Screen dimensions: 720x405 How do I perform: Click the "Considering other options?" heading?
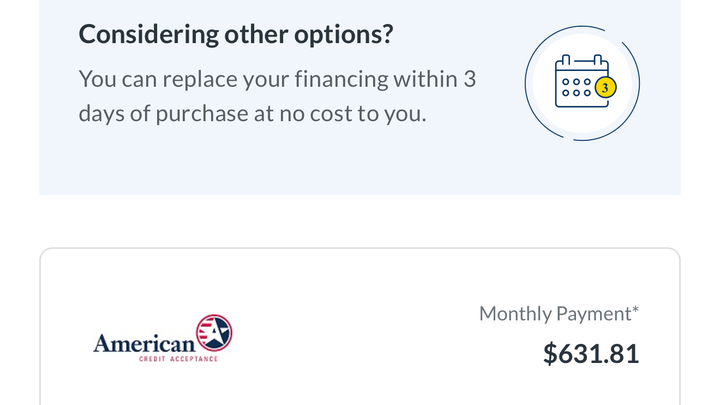coord(235,34)
